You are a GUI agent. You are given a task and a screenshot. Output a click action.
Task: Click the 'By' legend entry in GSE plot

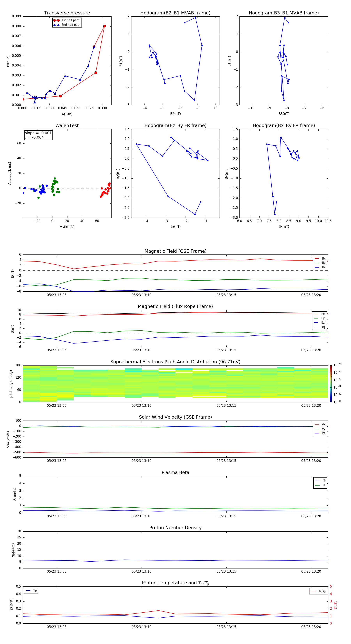[320, 263]
